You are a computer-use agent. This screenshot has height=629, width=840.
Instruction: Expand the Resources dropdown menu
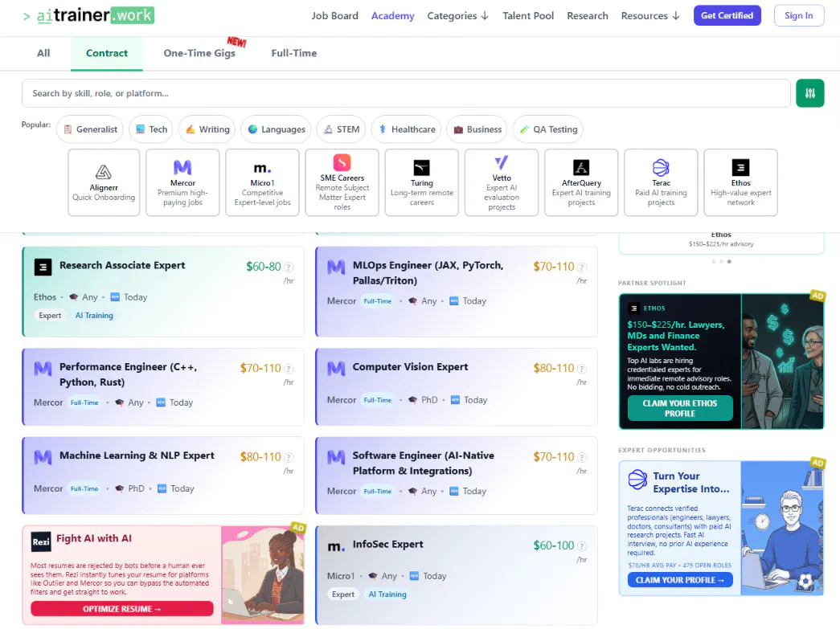tap(650, 16)
